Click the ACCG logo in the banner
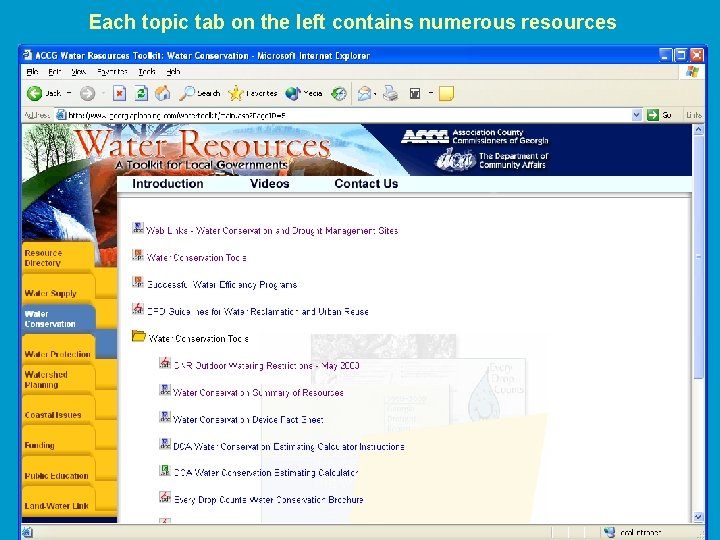Viewport: 720px width, 540px height. [x=425, y=136]
